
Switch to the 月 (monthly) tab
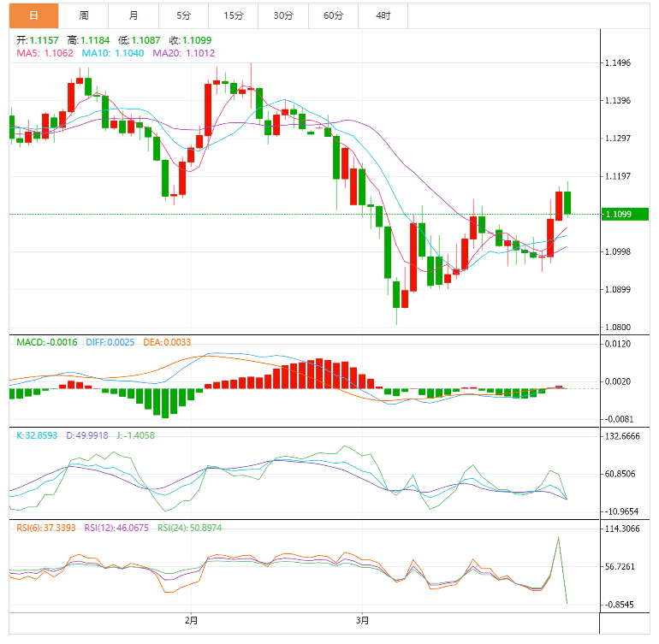134,16
